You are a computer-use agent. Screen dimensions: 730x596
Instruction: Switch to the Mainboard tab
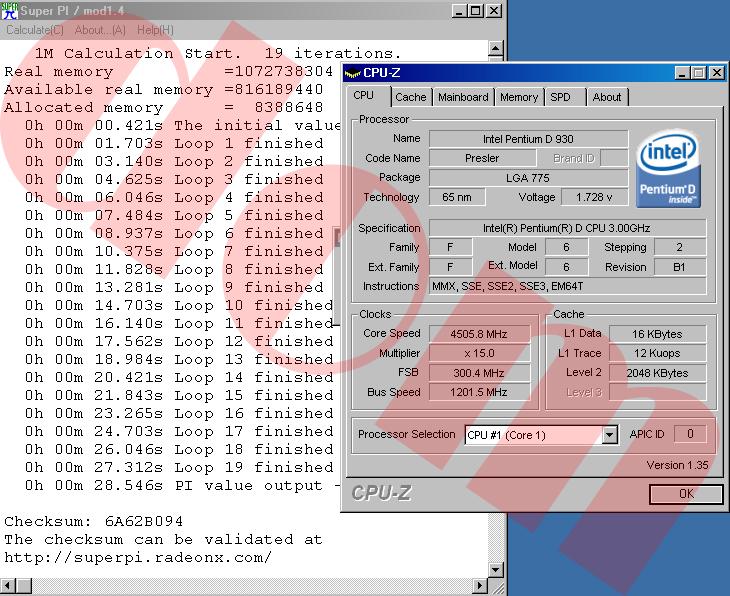[x=463, y=97]
